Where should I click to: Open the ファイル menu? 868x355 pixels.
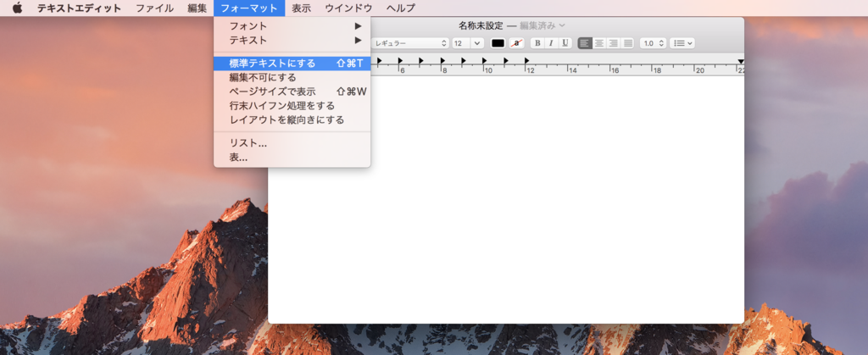(x=154, y=8)
